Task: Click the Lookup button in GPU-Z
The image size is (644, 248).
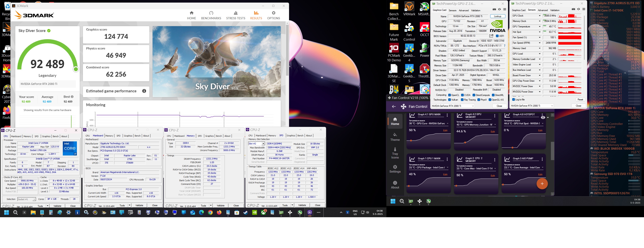Action: tap(497, 16)
